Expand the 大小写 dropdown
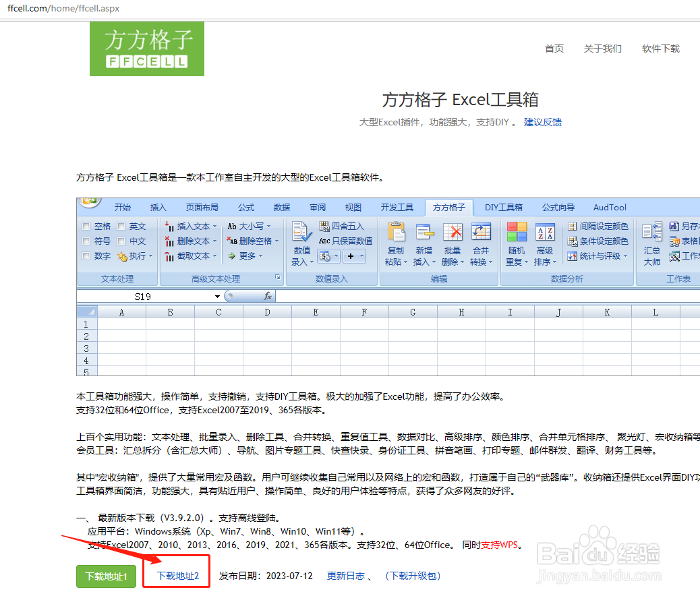Screen dimensions: 700x600 (x=269, y=227)
